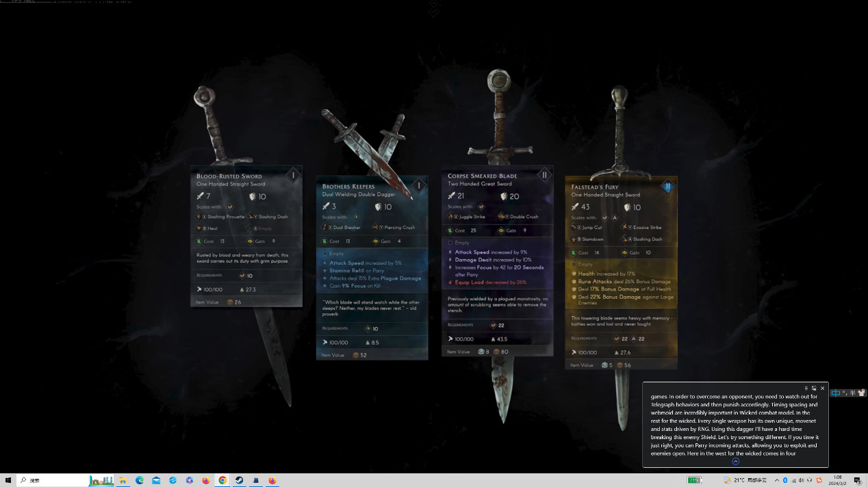Switch the caption window to compact view
868x487 pixels.
[815, 389]
